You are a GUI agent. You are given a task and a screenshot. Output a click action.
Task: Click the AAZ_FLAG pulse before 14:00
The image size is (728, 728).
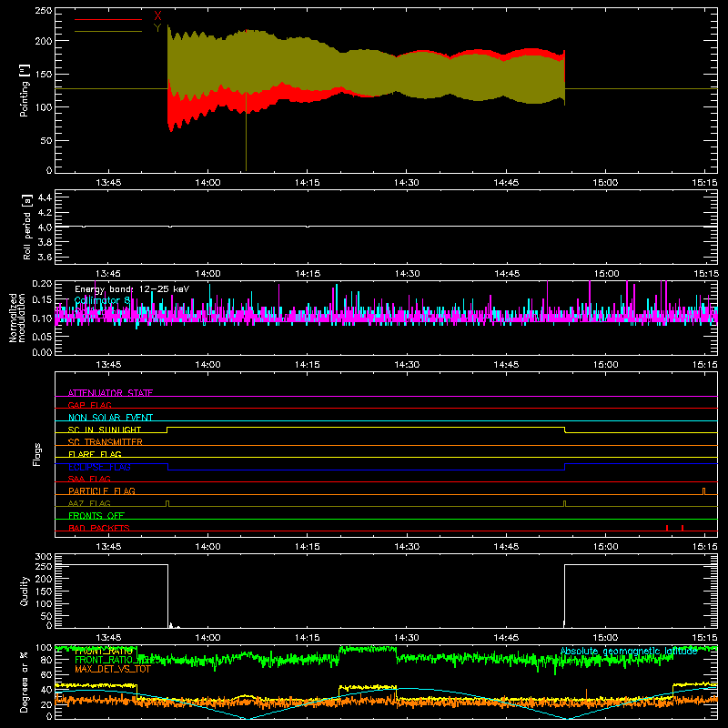(x=167, y=503)
